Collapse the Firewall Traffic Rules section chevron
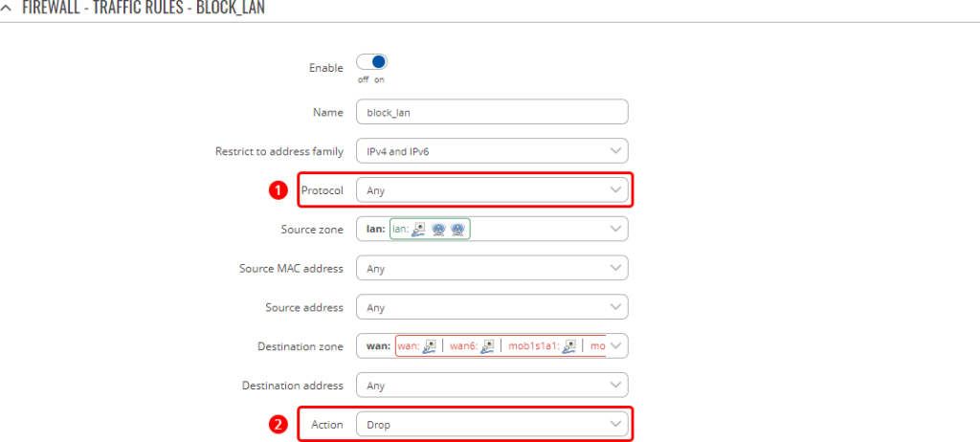 point(7,9)
